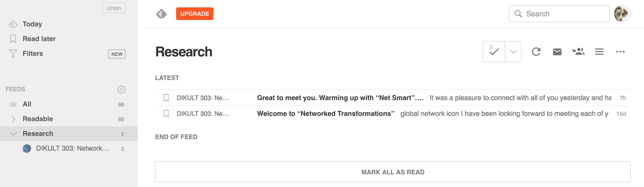Click the user profile avatar

pyautogui.click(x=622, y=14)
